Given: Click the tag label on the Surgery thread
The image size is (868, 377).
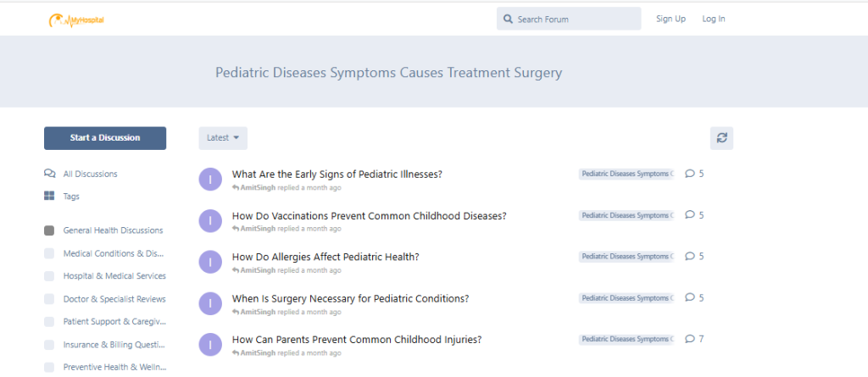Looking at the screenshot, I should (626, 298).
